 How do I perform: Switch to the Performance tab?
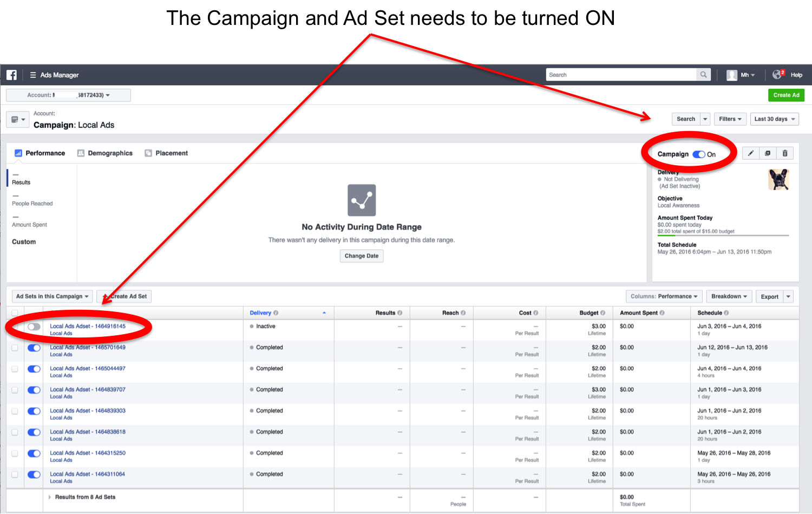click(x=40, y=153)
